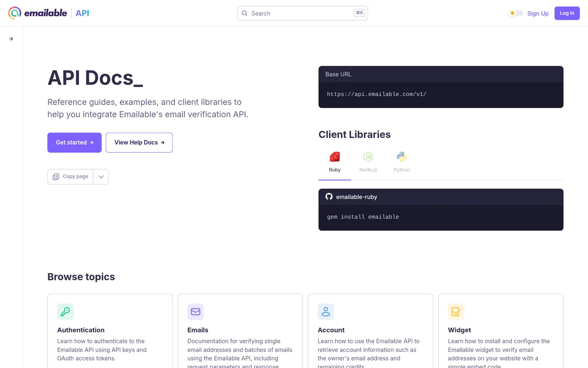Click the Emailable logo

(38, 13)
